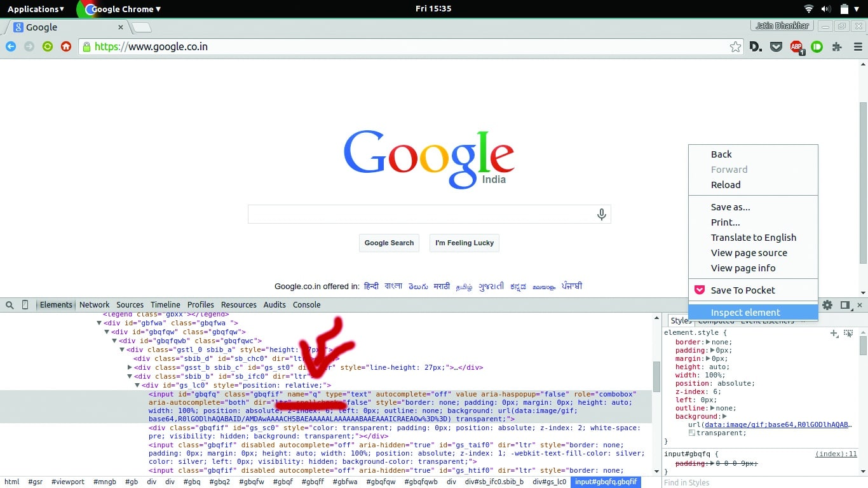
Task: Open the Pocket extension icon in toolbar
Action: click(x=776, y=46)
